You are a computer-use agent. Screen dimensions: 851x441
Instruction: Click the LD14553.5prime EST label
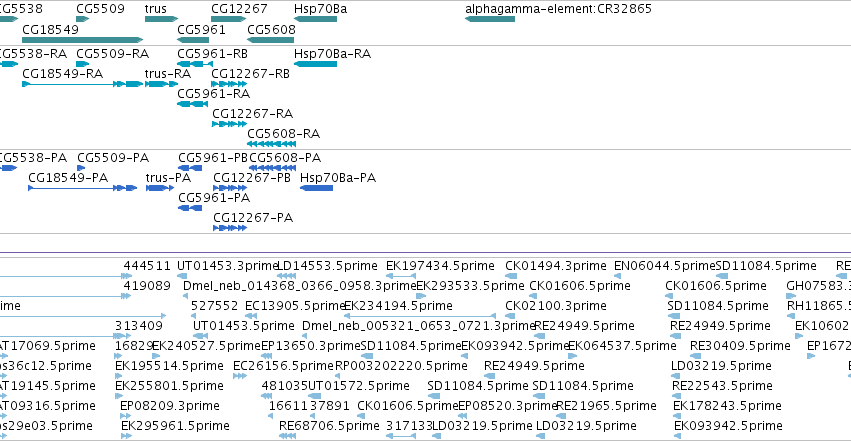click(x=327, y=266)
